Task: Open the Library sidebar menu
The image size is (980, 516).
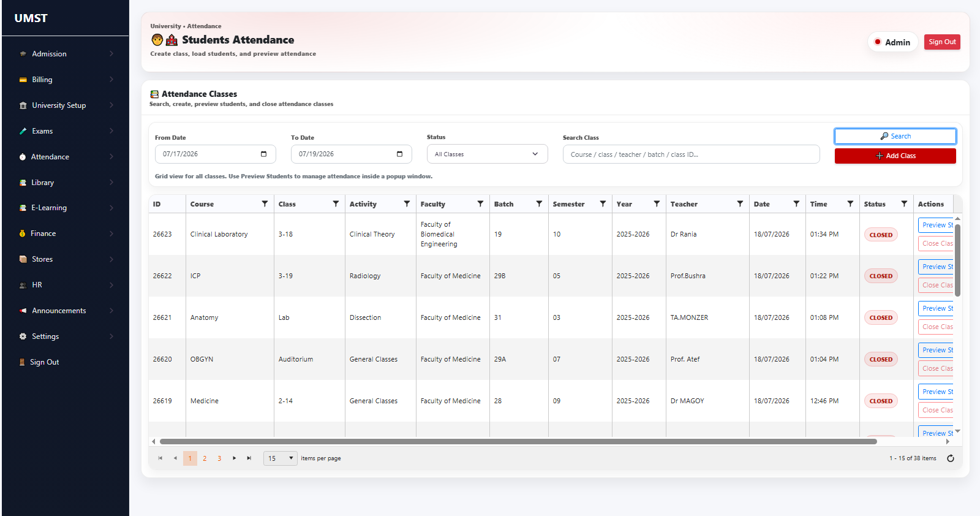Action: 66,183
